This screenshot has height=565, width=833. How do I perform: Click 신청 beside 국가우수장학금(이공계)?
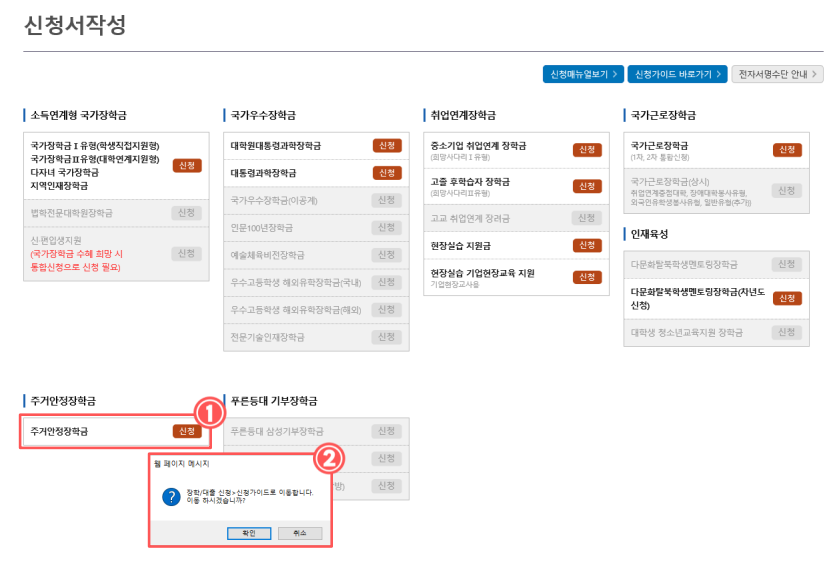tap(386, 200)
